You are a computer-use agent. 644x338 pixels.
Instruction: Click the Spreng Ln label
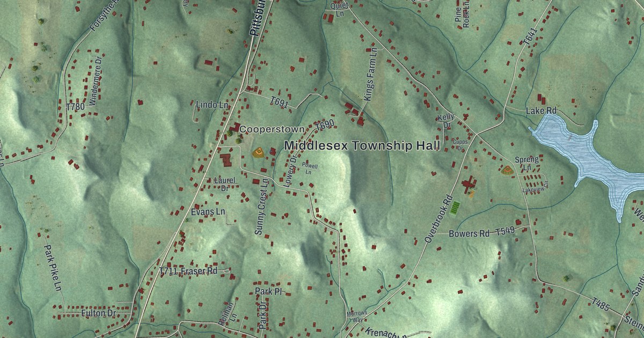527,164
